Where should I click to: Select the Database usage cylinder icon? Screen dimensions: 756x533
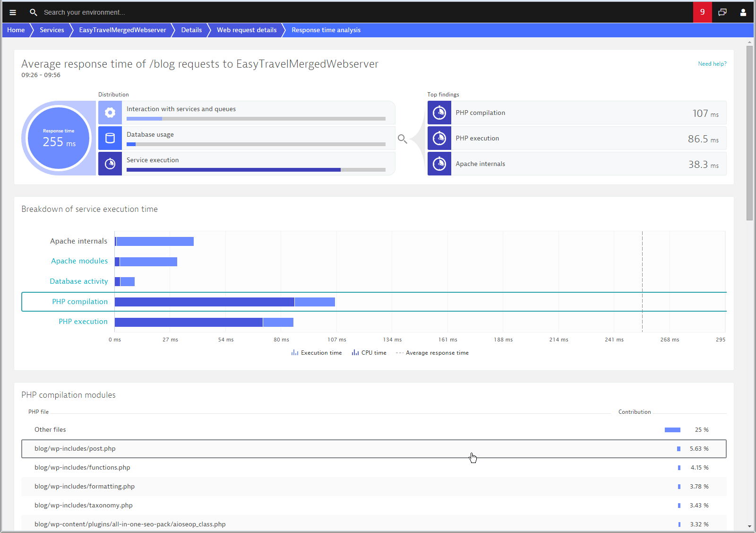(110, 138)
